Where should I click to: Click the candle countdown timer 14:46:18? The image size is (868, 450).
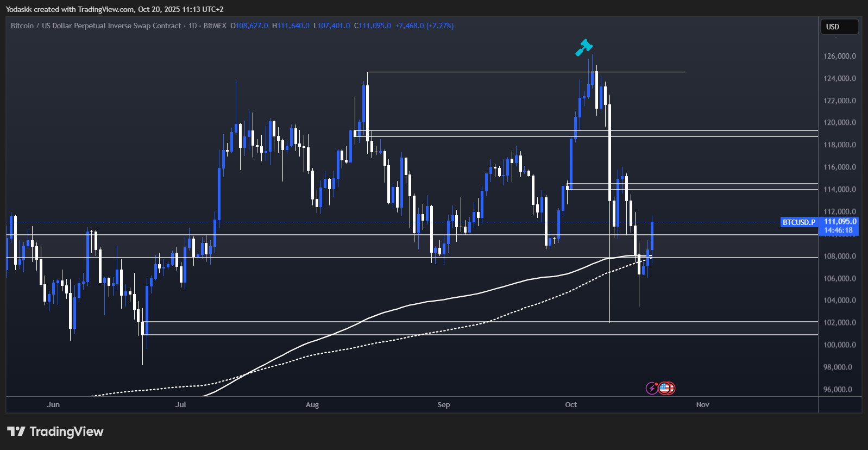(x=840, y=230)
